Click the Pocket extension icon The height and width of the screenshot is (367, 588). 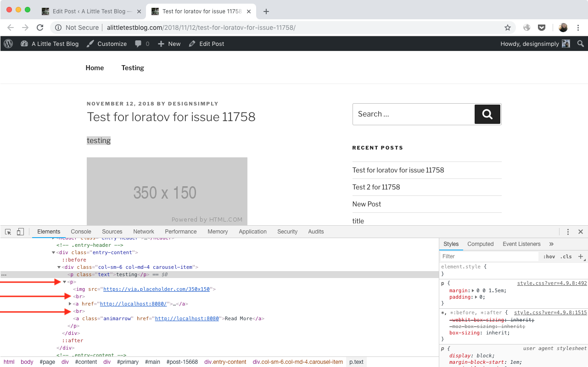tap(542, 28)
